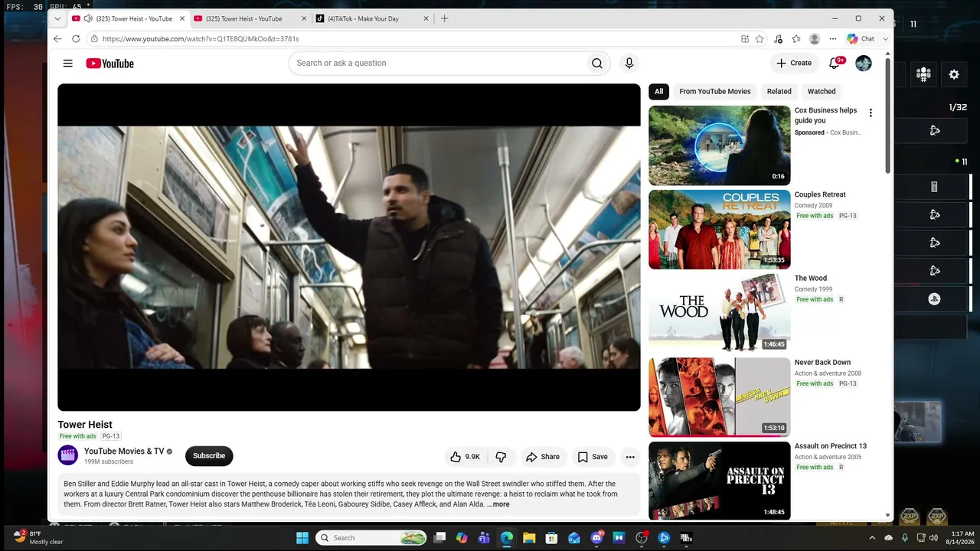Save the video to a playlist
This screenshot has width=980, height=551.
click(593, 457)
